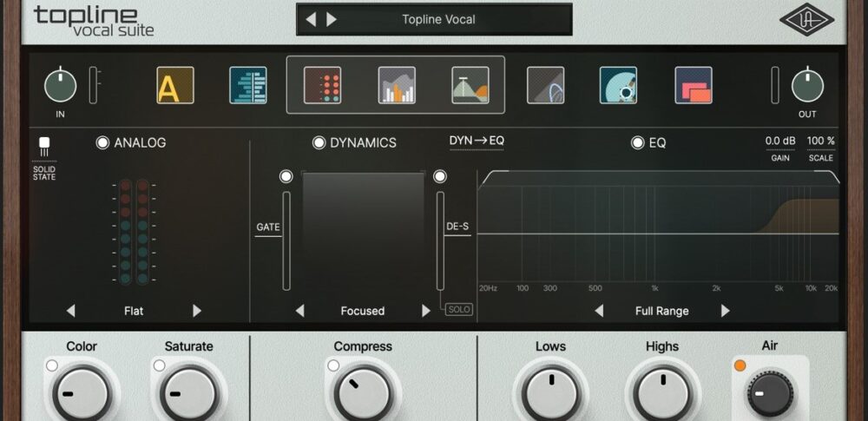Viewport: 868px width, 421px height.
Task: Click the DE-S label
Action: pos(457,227)
